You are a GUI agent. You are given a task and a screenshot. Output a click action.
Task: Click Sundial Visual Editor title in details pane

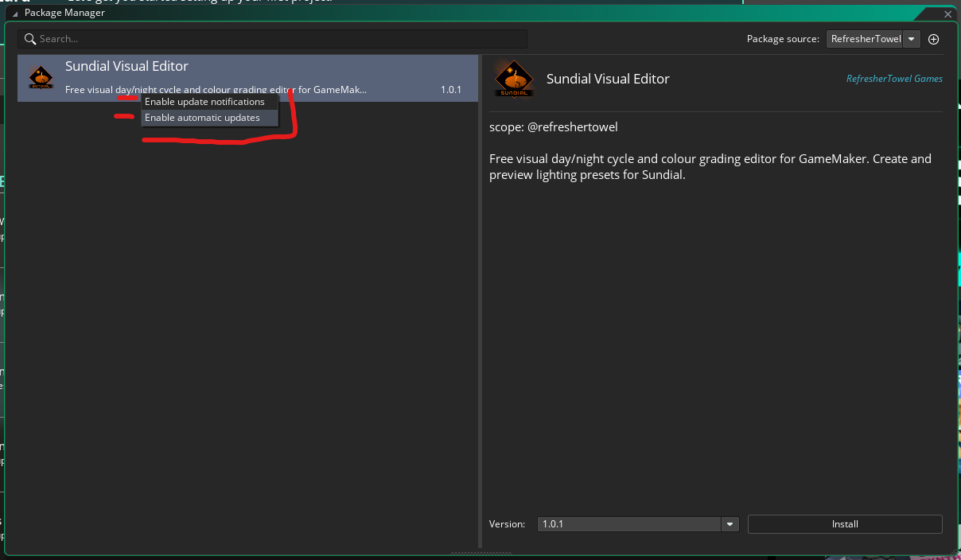(x=608, y=79)
